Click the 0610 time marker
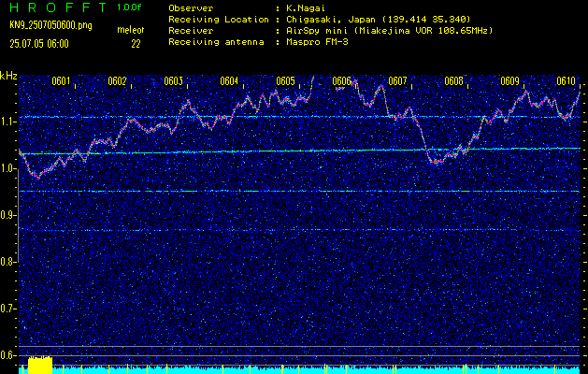The image size is (588, 374). click(x=566, y=81)
